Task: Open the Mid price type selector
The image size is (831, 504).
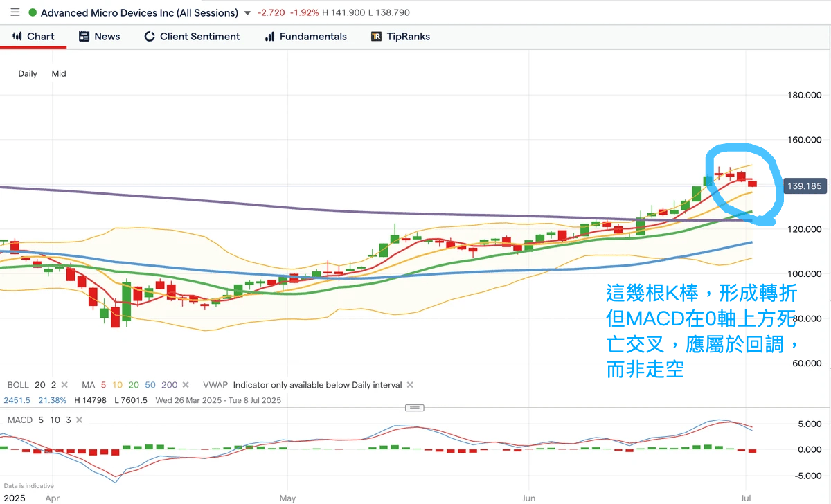Action: [x=59, y=73]
